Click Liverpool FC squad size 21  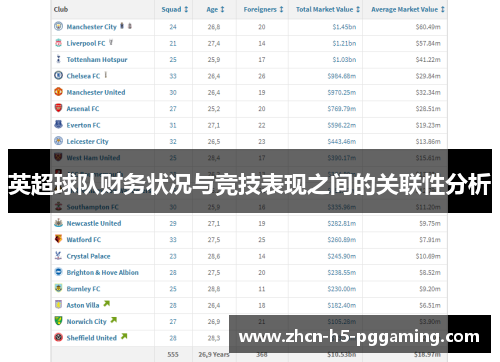coord(173,43)
